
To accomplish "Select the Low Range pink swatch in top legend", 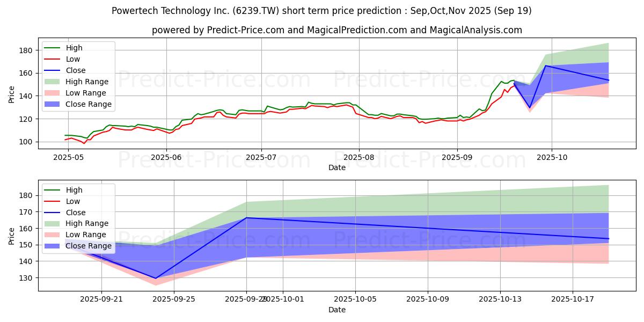I will (54, 93).
